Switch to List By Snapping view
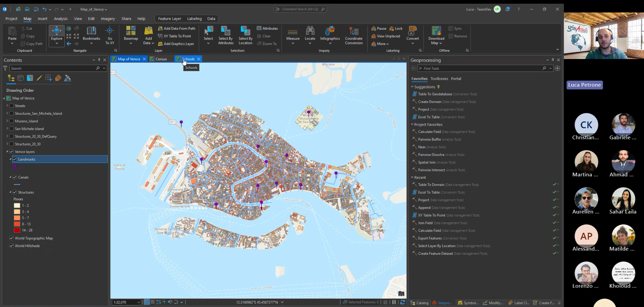 49,78
